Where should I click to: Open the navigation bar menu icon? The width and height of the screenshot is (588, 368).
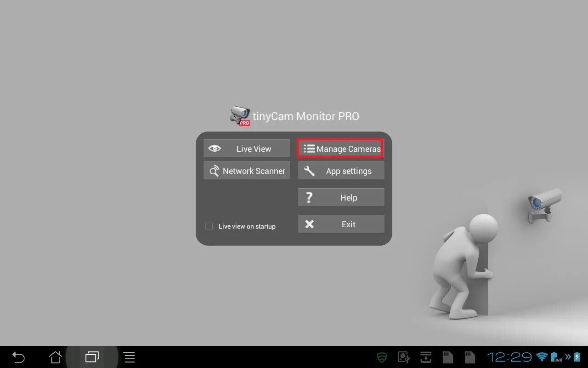[130, 357]
